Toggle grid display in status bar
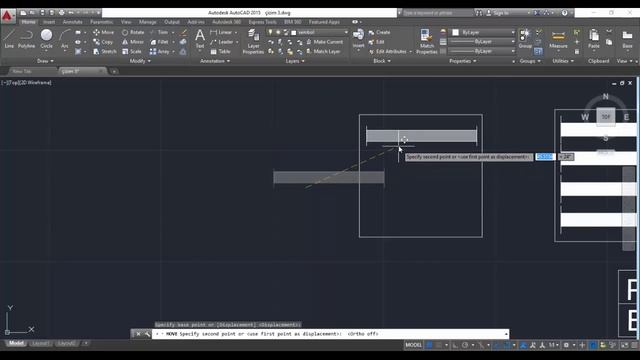Viewport: 640px width, 360px height. pos(429,345)
